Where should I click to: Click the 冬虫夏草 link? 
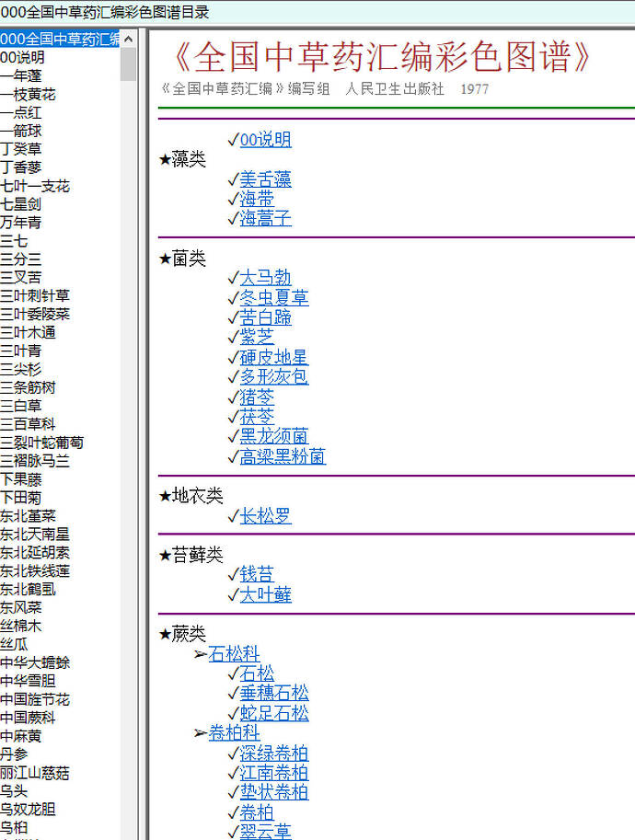[273, 297]
